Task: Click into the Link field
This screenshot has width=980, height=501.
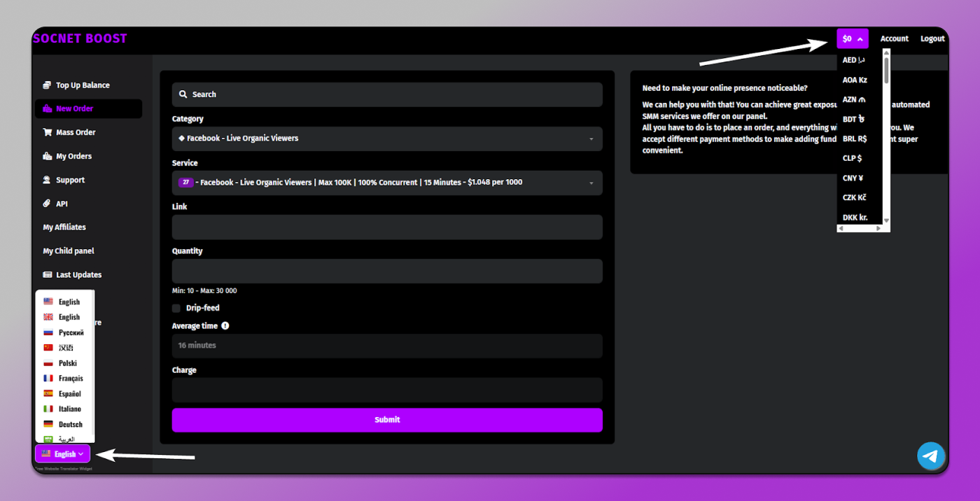Action: [x=387, y=227]
